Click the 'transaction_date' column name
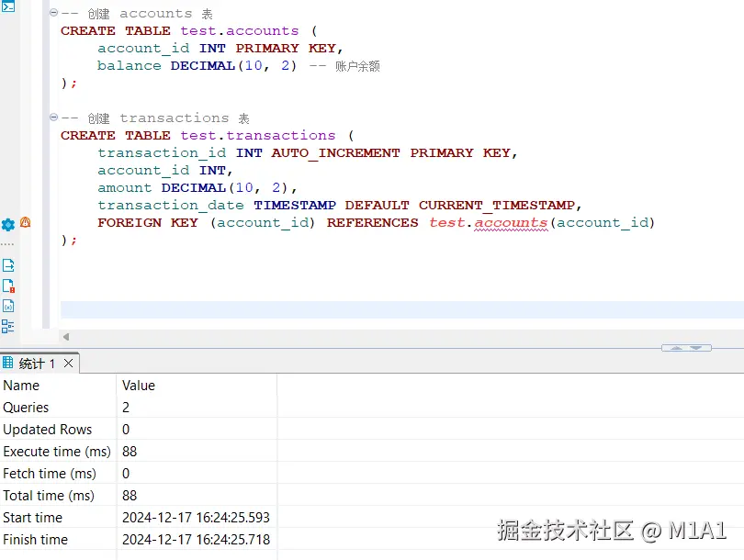 pos(171,206)
